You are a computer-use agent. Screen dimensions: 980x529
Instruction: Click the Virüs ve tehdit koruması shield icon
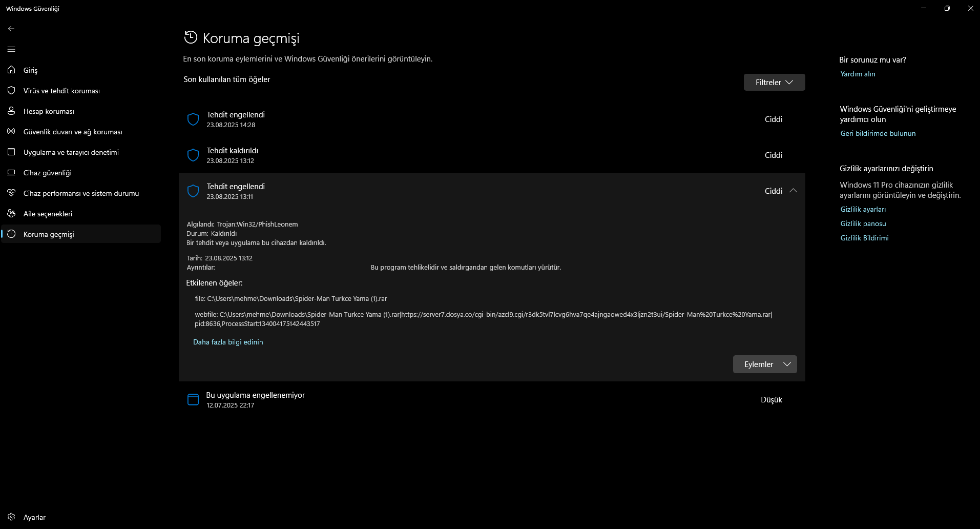coord(11,90)
